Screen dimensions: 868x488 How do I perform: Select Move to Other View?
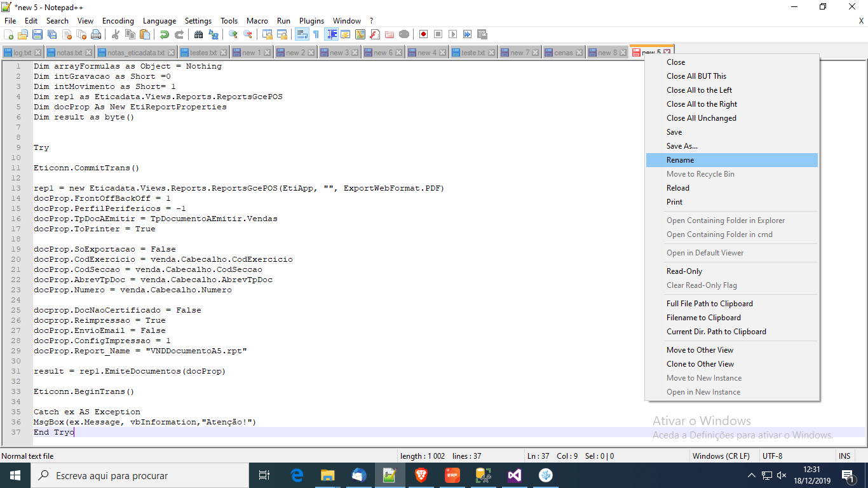pyautogui.click(x=732, y=350)
